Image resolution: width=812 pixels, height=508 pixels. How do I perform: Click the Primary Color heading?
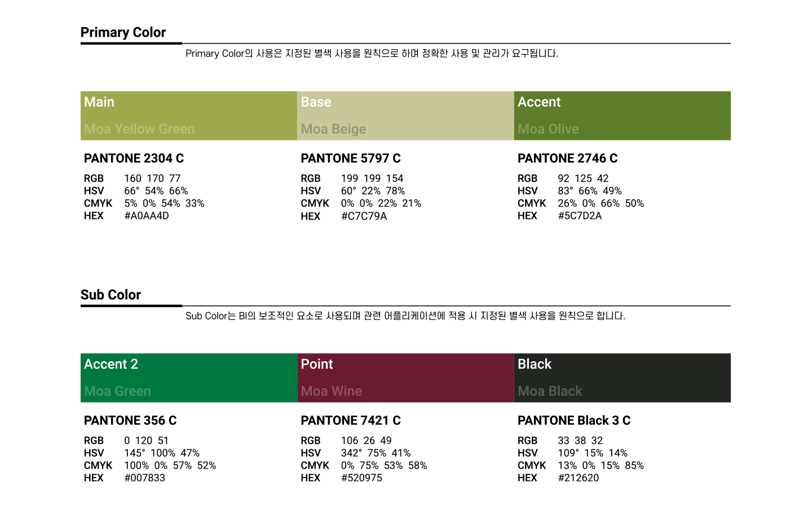point(123,33)
